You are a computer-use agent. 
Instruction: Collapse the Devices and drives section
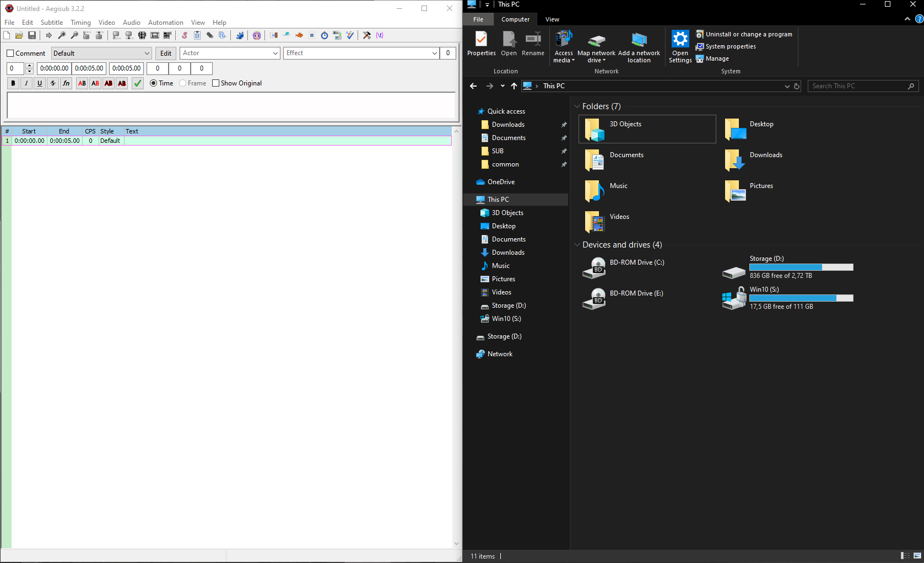coord(577,244)
